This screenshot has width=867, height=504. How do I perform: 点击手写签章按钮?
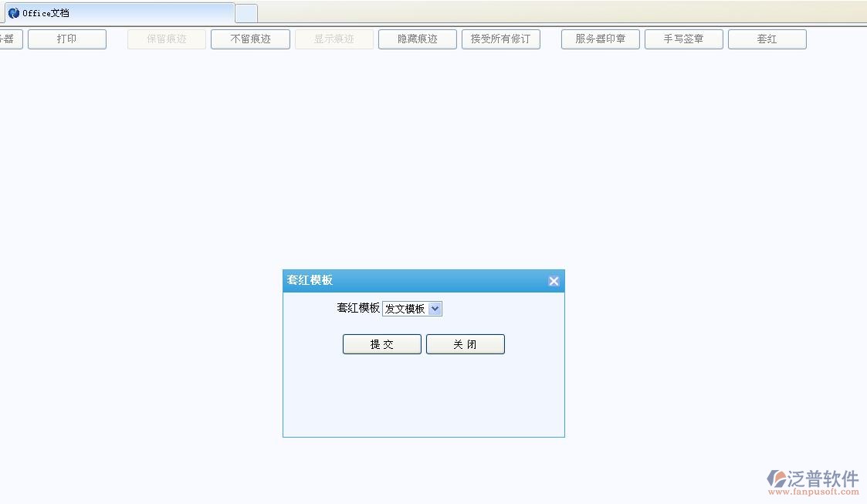tap(683, 39)
